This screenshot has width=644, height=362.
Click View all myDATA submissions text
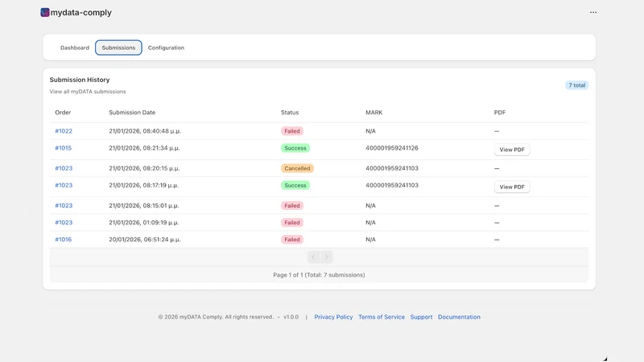(88, 92)
